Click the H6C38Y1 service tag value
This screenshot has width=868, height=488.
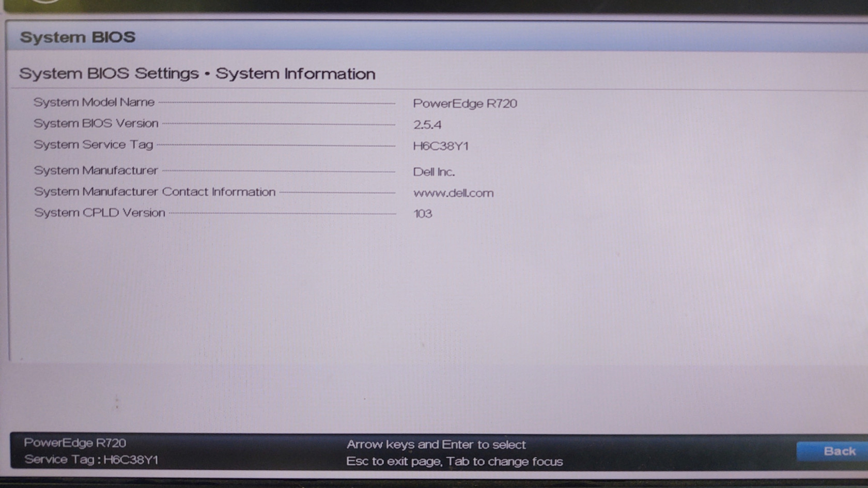(x=441, y=146)
